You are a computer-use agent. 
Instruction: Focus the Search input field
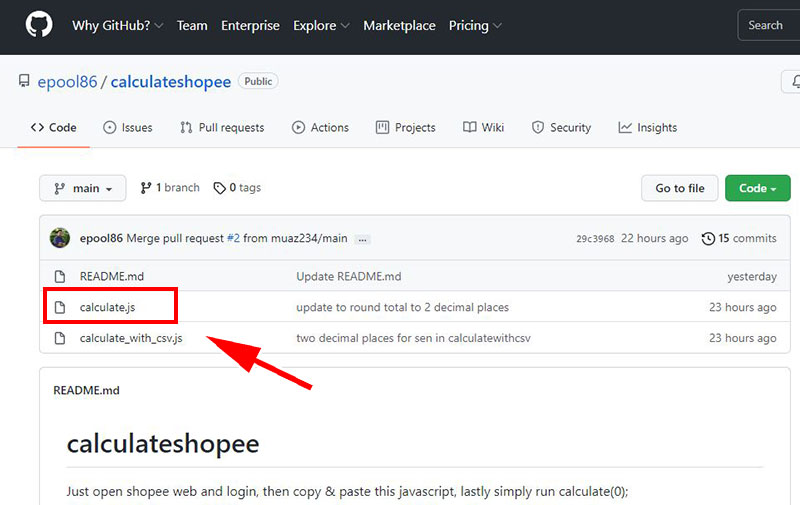pyautogui.click(x=769, y=25)
